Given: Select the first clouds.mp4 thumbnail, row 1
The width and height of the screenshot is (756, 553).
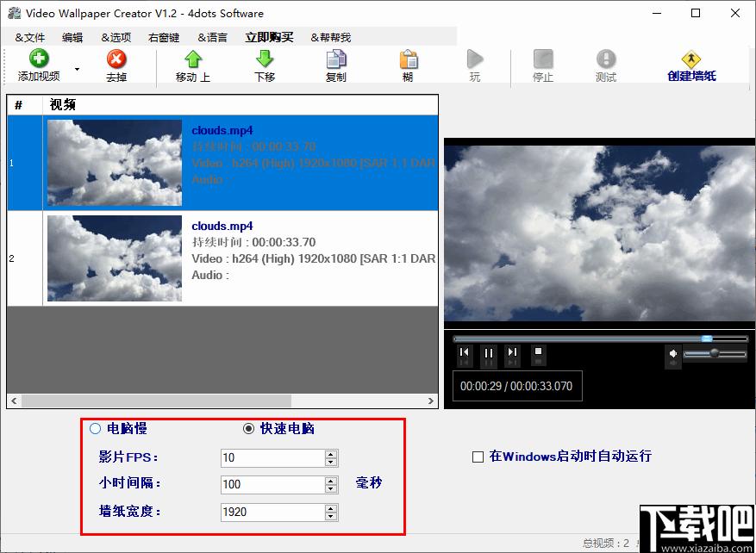Looking at the screenshot, I should [115, 163].
